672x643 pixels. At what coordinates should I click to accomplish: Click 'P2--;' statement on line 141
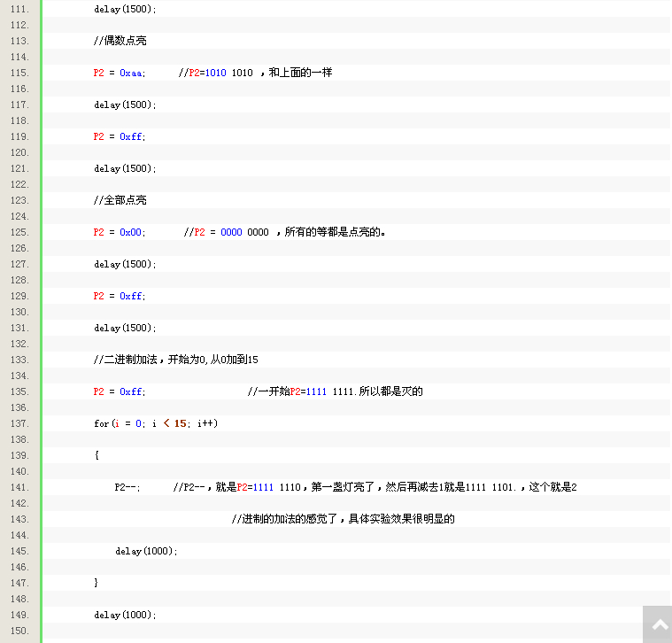tap(127, 487)
